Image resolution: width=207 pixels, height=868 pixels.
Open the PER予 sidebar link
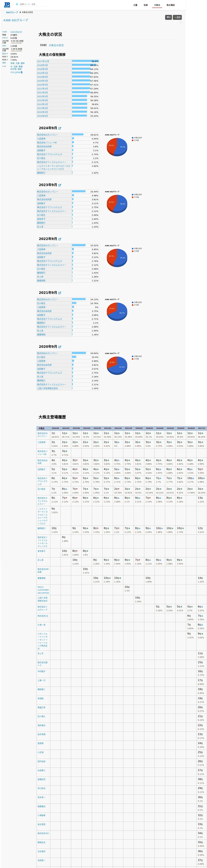5,38
